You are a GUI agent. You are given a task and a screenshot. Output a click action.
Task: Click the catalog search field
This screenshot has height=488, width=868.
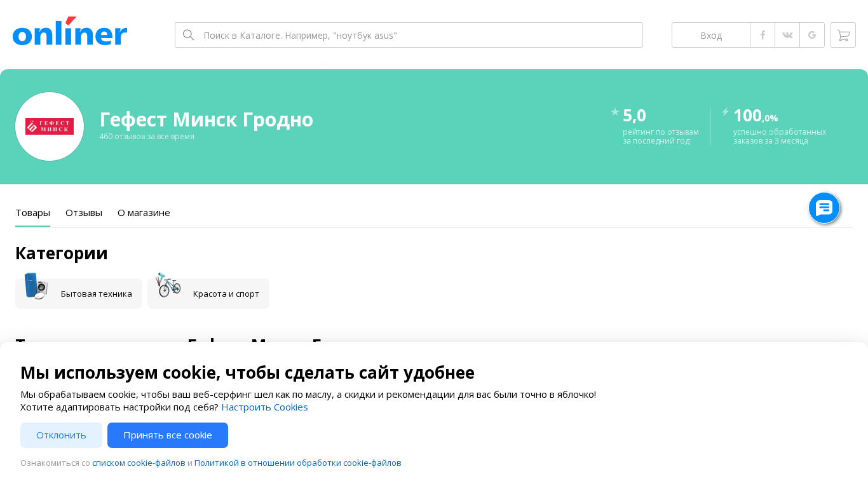[x=419, y=35]
